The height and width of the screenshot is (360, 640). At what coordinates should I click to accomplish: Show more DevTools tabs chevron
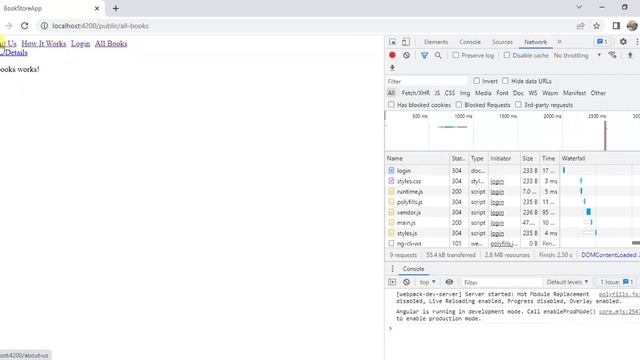pyautogui.click(x=560, y=42)
